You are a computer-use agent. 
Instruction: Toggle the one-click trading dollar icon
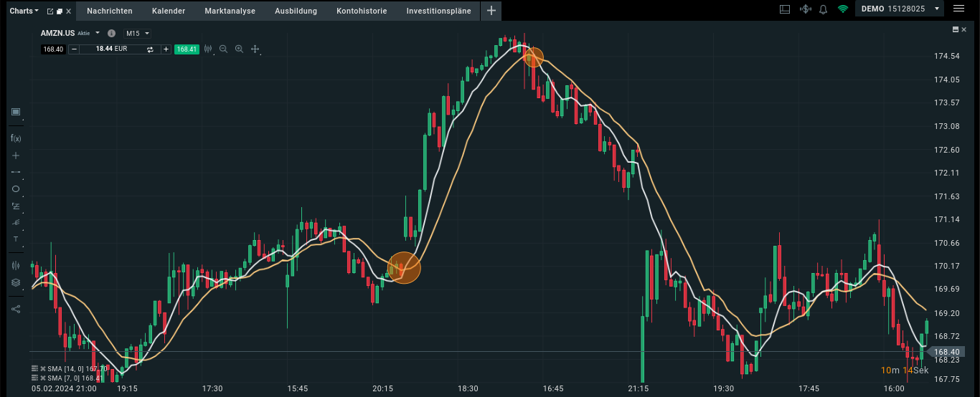click(805, 9)
